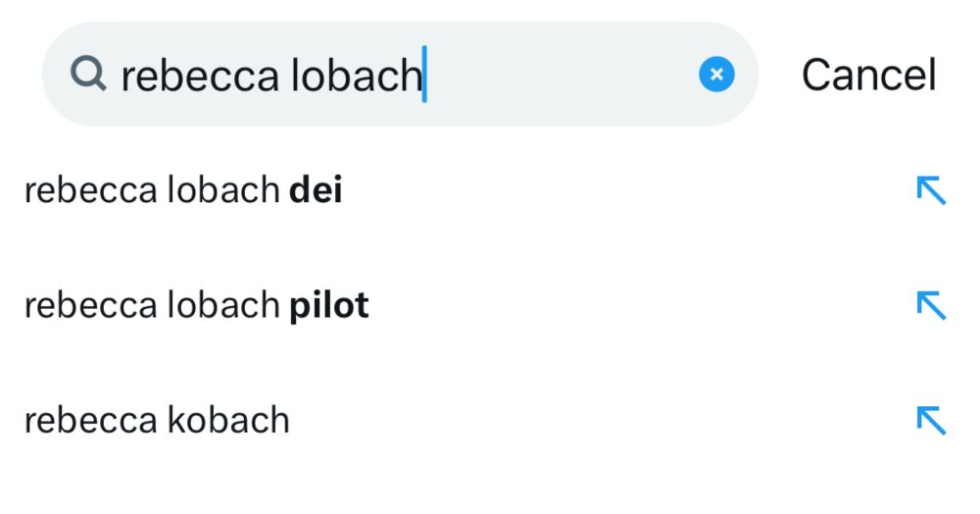Viewport: 980px width, 514px height.
Task: Place cursor on 'lobach' in the search box
Action: (357, 76)
